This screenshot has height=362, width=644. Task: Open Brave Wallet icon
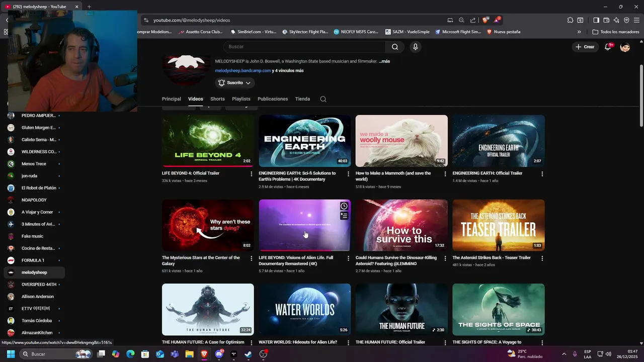[606, 20]
